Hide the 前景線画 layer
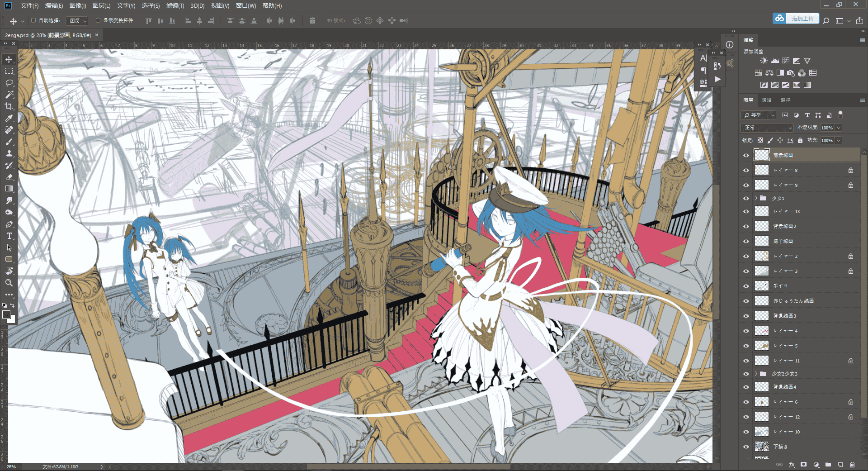This screenshot has width=868, height=471. [x=746, y=155]
